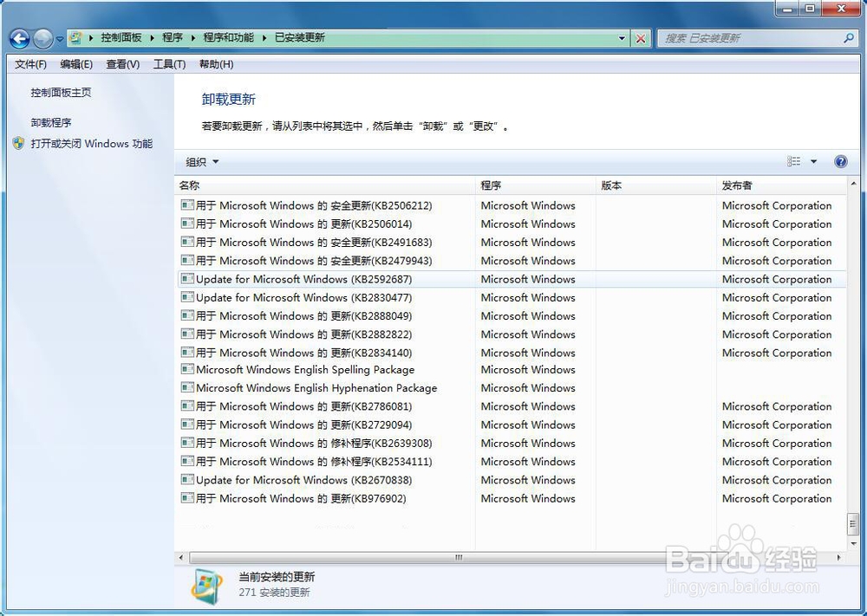Click icon of KB2639308 update row
Screen dimensions: 867x616
(187, 442)
